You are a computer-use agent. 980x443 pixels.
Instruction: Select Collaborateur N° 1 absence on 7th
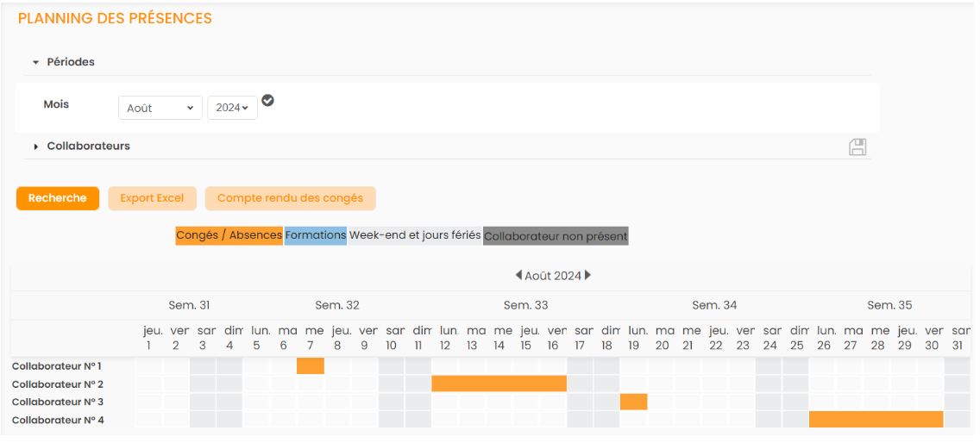(x=311, y=366)
